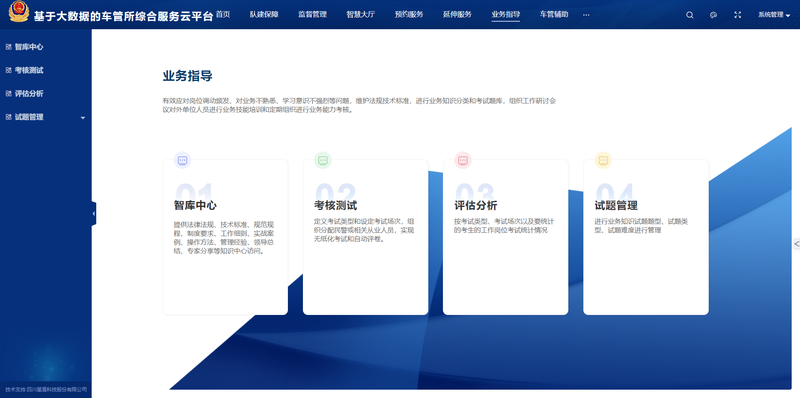The height and width of the screenshot is (398, 800).
Task: Open the 队建保障 menu
Action: (x=264, y=14)
